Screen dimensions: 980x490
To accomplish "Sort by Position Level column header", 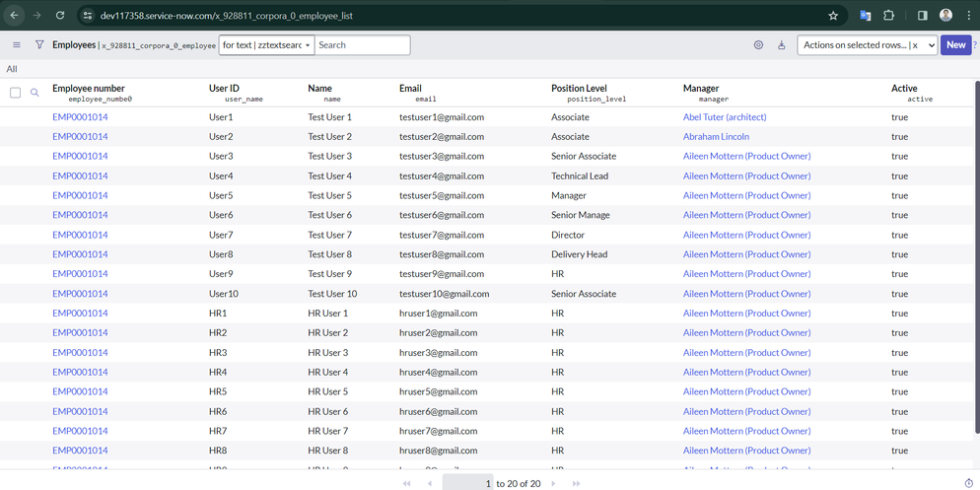I will tap(579, 88).
